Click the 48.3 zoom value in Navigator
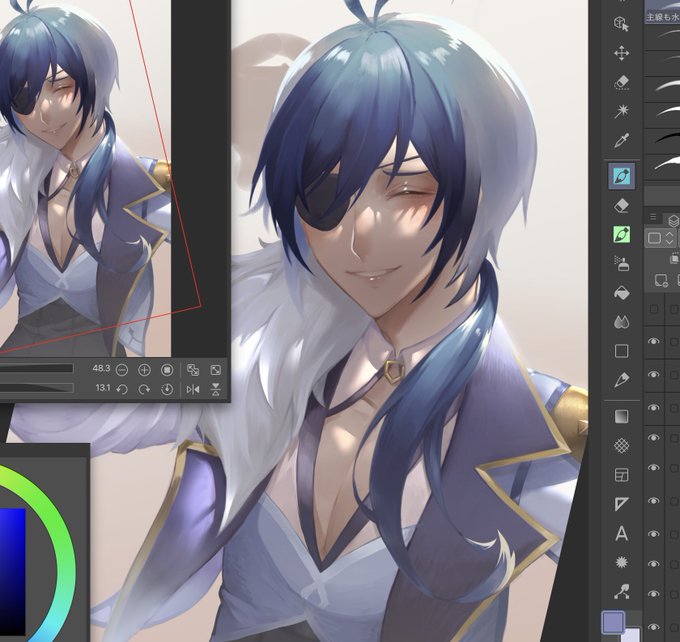 point(101,369)
